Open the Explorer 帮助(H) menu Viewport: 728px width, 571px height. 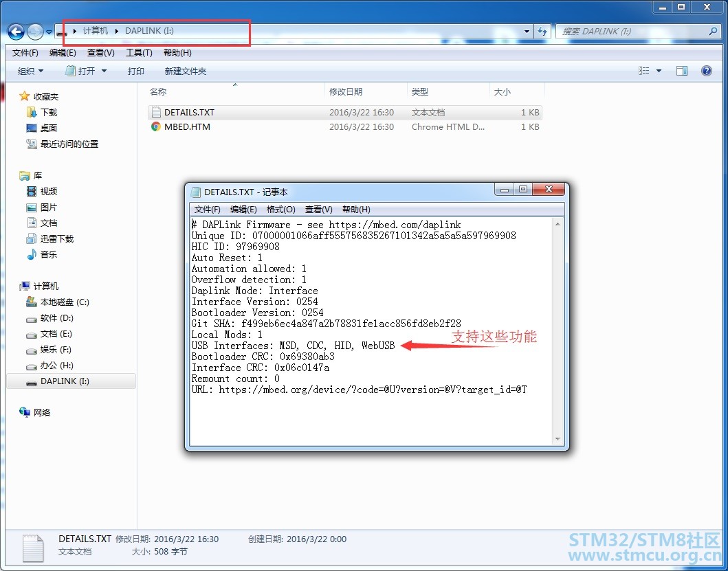[x=177, y=52]
